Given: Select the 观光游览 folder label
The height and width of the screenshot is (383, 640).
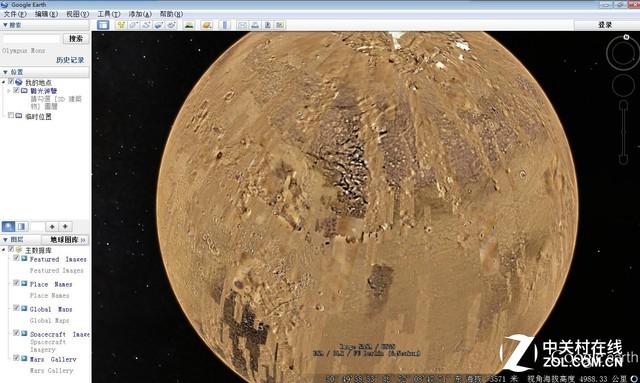Looking at the screenshot, I should (x=43, y=91).
